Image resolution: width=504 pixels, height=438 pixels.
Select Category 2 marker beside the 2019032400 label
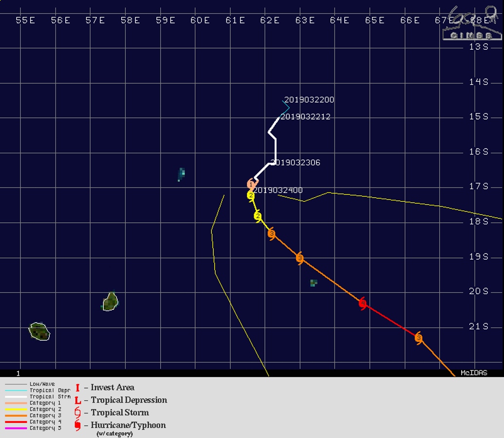(x=251, y=195)
